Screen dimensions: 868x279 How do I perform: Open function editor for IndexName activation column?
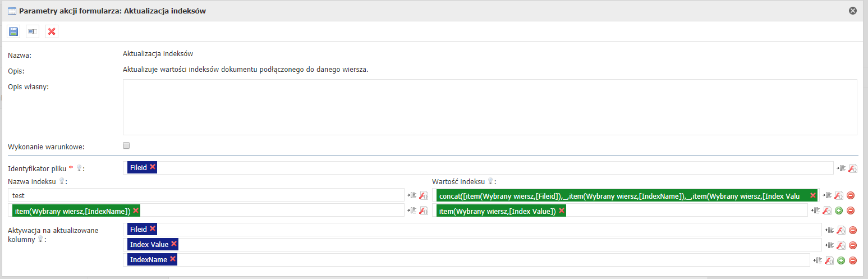pos(829,260)
